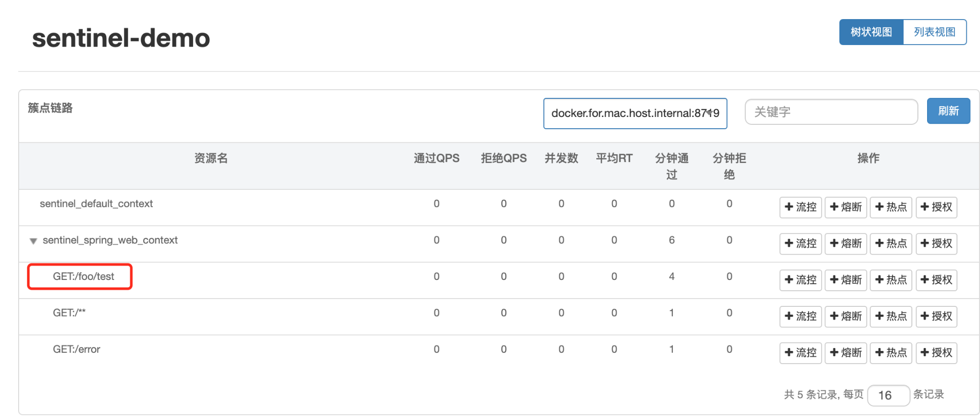Image resolution: width=980 pixels, height=416 pixels.
Task: Select the GET:/error resource name
Action: point(76,349)
